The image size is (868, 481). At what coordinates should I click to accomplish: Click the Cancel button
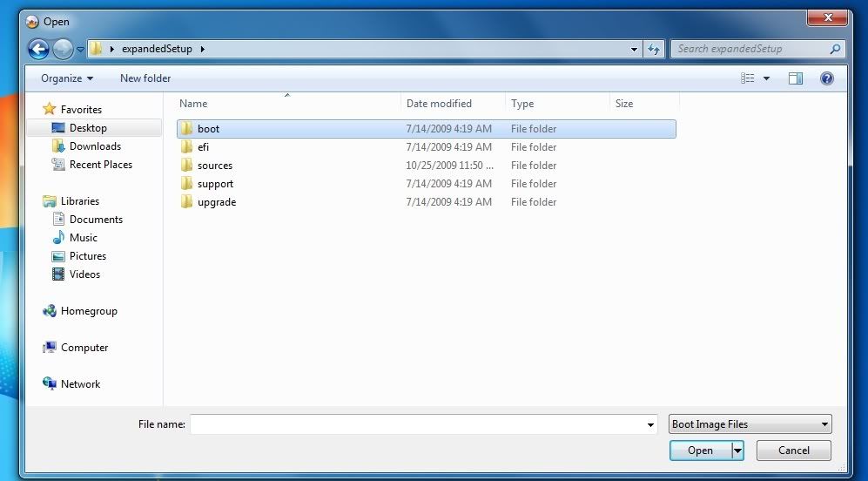coord(794,451)
